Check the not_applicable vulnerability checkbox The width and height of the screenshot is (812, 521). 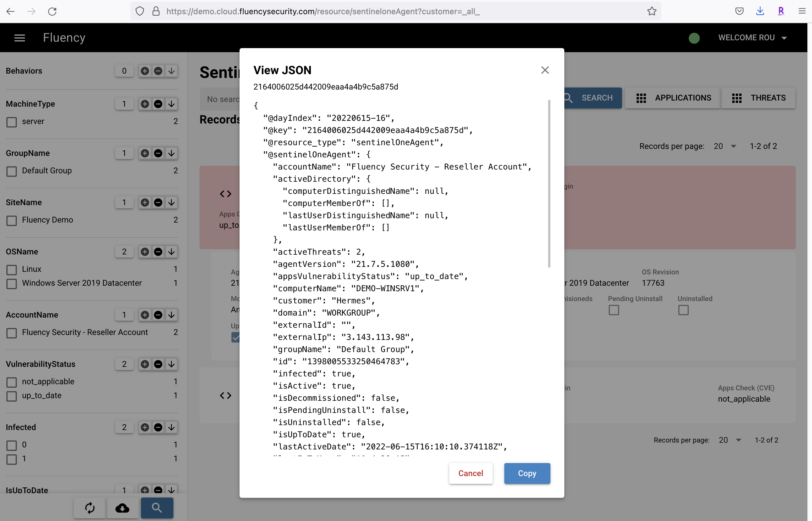[x=12, y=382]
